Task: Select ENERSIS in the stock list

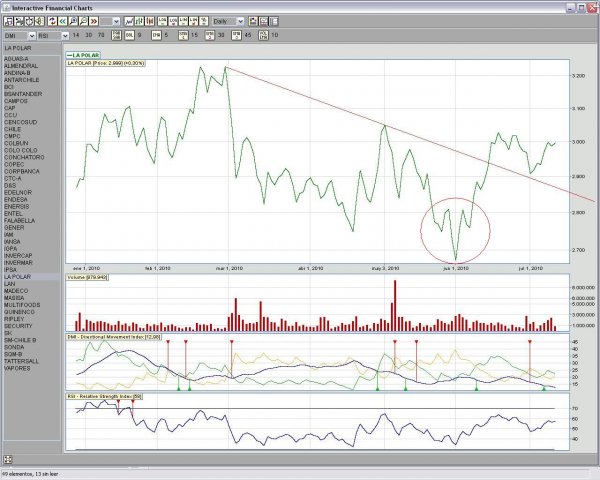Action: [x=16, y=206]
